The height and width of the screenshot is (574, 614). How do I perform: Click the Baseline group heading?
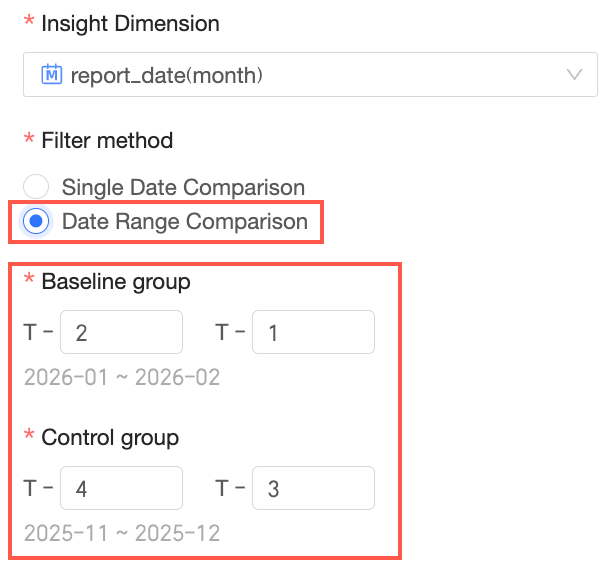116,282
